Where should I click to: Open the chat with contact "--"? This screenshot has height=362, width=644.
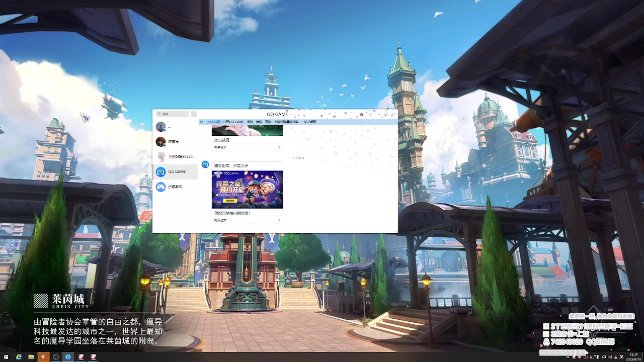[176, 127]
